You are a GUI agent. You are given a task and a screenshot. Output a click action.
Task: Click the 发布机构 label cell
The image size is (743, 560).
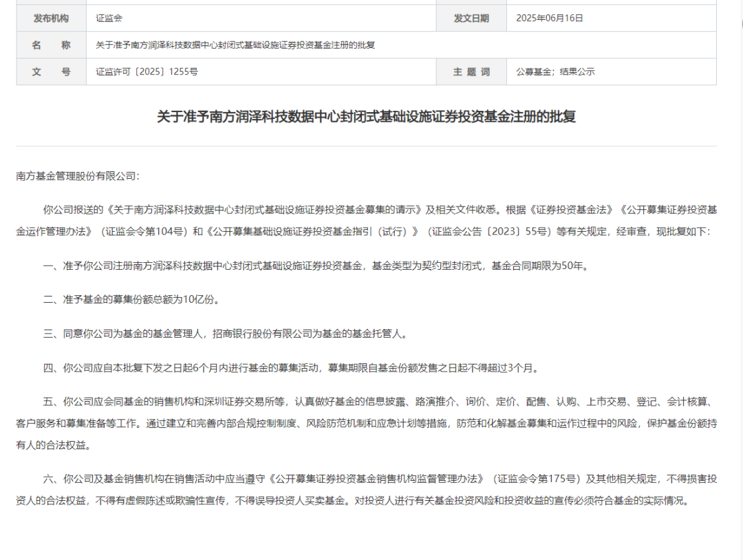click(x=51, y=19)
